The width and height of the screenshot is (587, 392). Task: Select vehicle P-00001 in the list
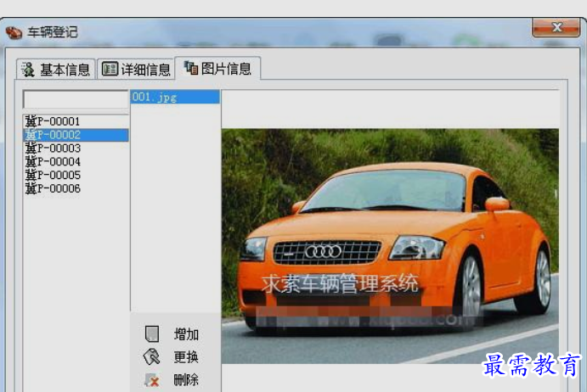pyautogui.click(x=76, y=121)
